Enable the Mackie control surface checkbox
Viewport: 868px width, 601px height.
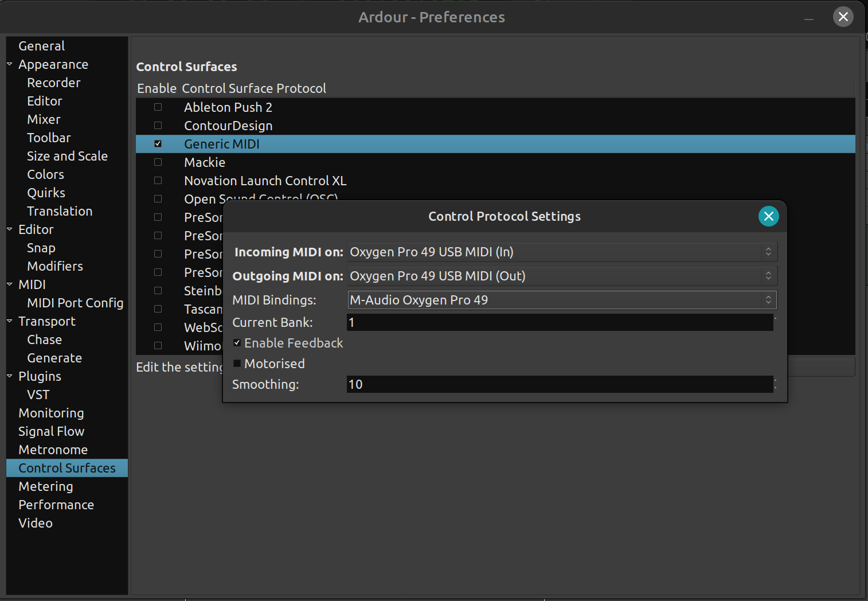point(158,162)
